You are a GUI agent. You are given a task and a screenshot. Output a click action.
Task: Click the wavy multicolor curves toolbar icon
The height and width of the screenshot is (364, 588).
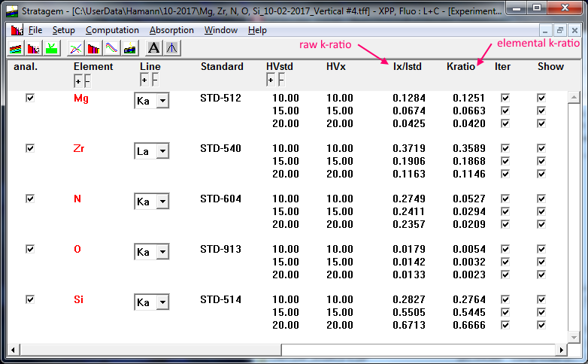click(x=111, y=48)
